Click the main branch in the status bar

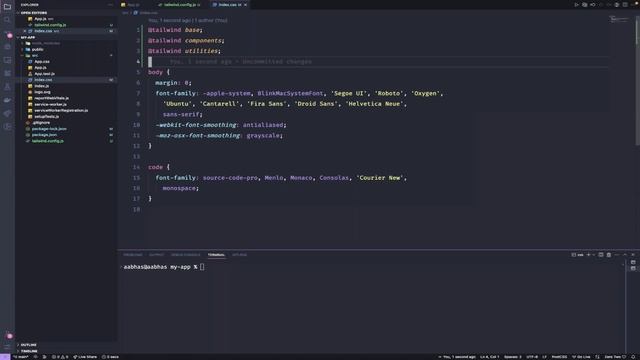[x=20, y=357]
